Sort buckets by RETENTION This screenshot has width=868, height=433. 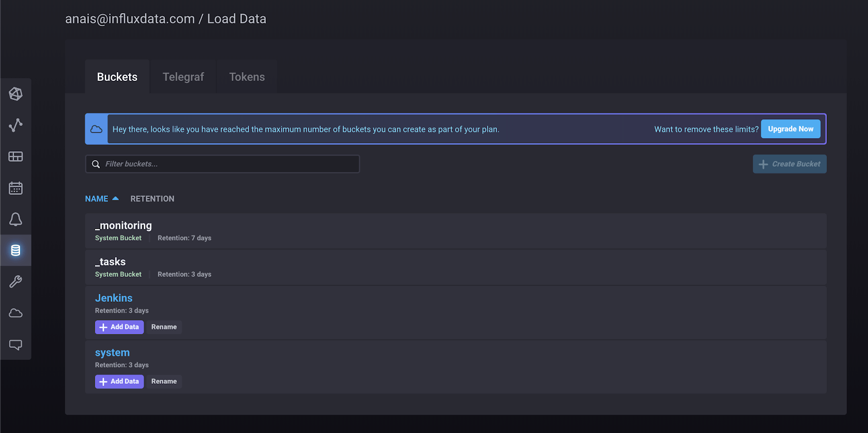pyautogui.click(x=152, y=199)
